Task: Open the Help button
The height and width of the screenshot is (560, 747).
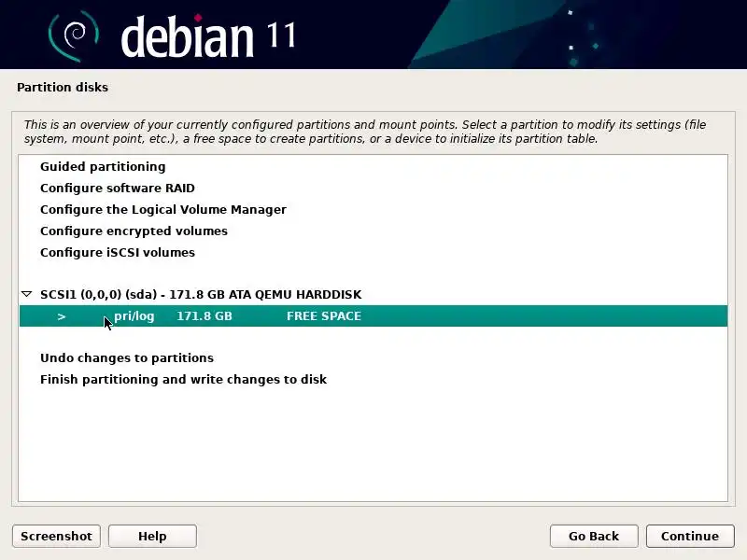Action: pyautogui.click(x=152, y=536)
